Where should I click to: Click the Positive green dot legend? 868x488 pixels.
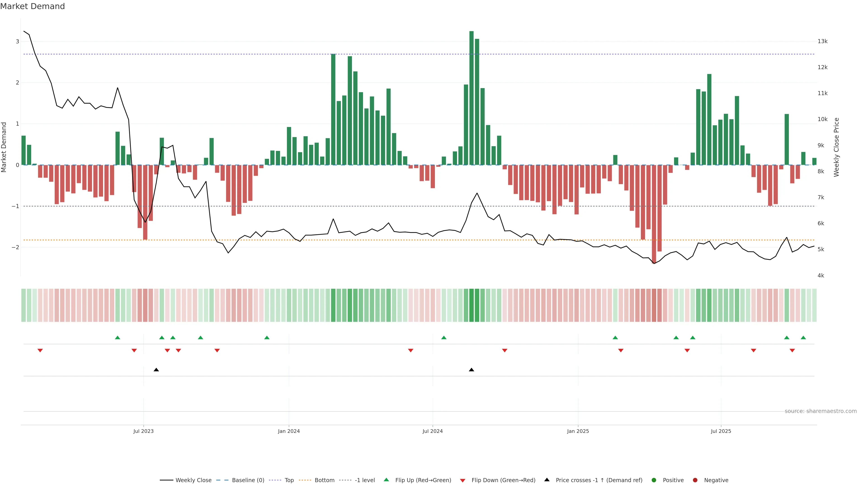(x=654, y=480)
